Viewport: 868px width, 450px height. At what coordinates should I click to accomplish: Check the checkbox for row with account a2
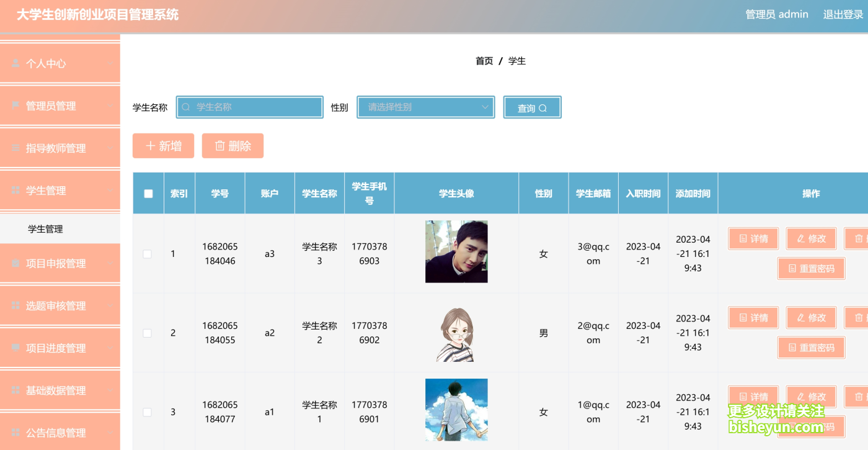pos(148,333)
